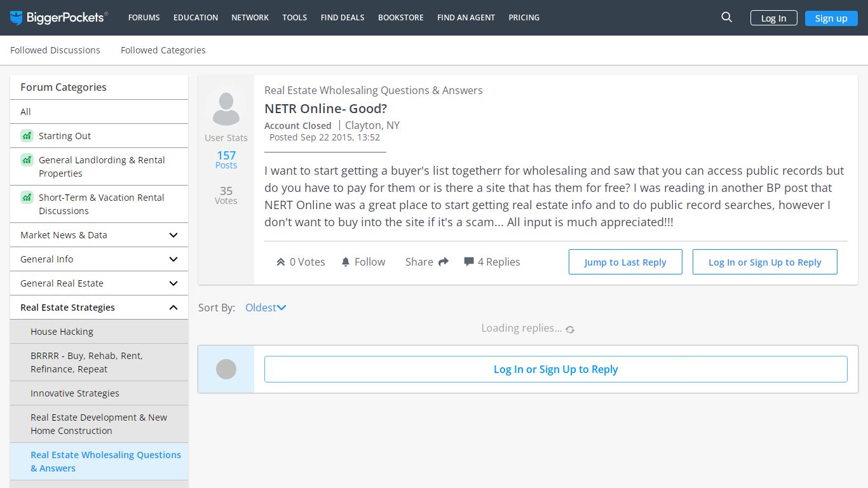The image size is (868, 488).
Task: Click the loading replies spinner icon
Action: tap(570, 329)
